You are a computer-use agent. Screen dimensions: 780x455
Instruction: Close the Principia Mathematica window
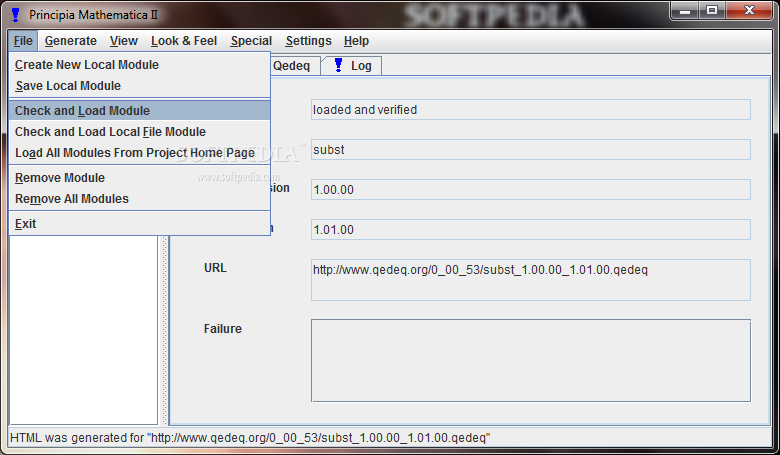click(x=750, y=10)
